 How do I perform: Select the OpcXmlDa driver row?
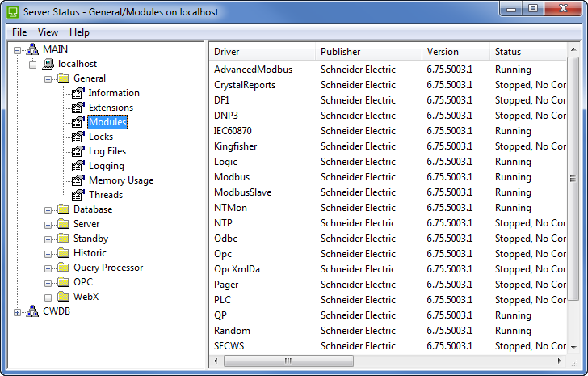click(x=388, y=269)
